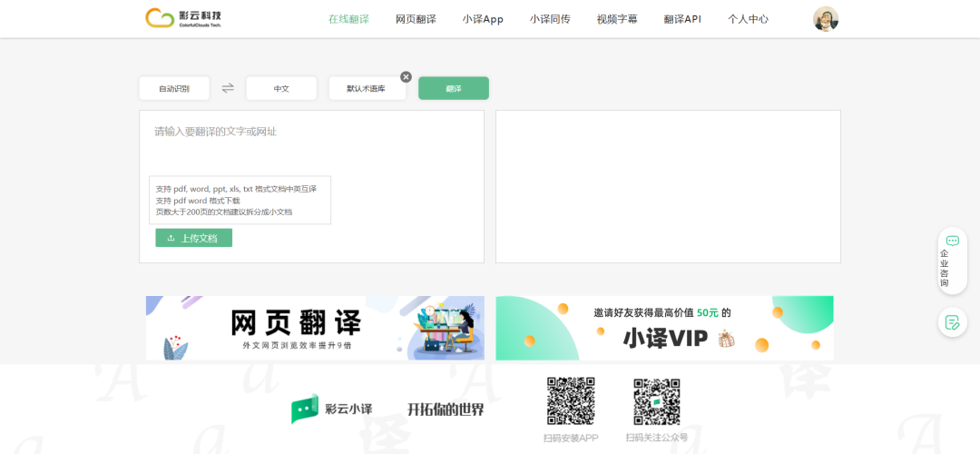Image resolution: width=980 pixels, height=454 pixels.
Task: Swap source and target languages icon
Action: tap(228, 88)
